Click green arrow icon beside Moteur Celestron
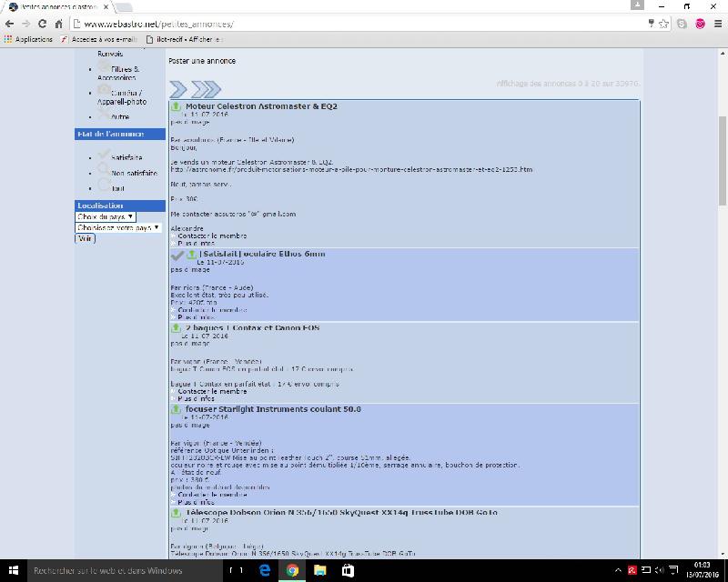The width and height of the screenshot is (728, 582). point(176,106)
